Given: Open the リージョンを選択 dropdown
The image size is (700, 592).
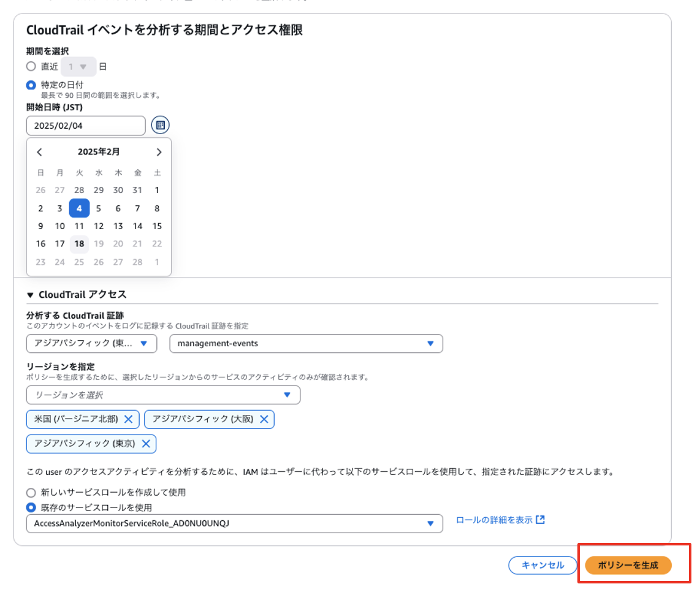Looking at the screenshot, I should coord(163,395).
